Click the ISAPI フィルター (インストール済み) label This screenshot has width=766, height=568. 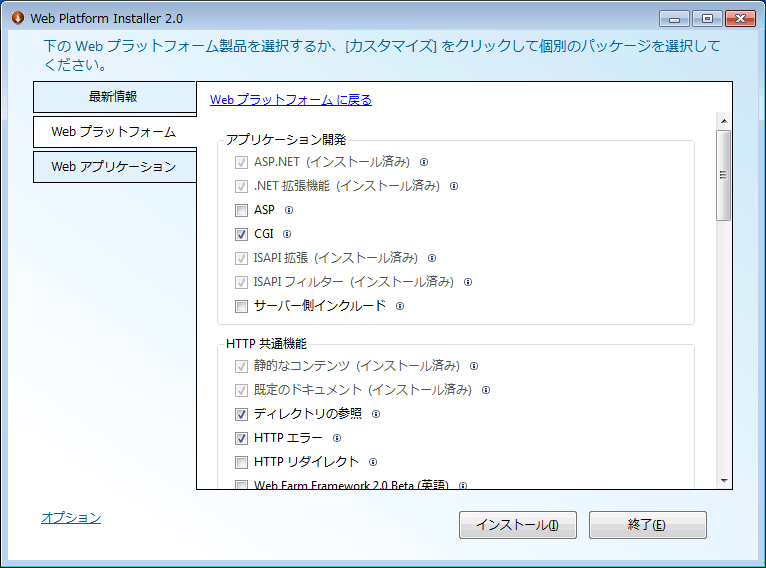coord(354,282)
